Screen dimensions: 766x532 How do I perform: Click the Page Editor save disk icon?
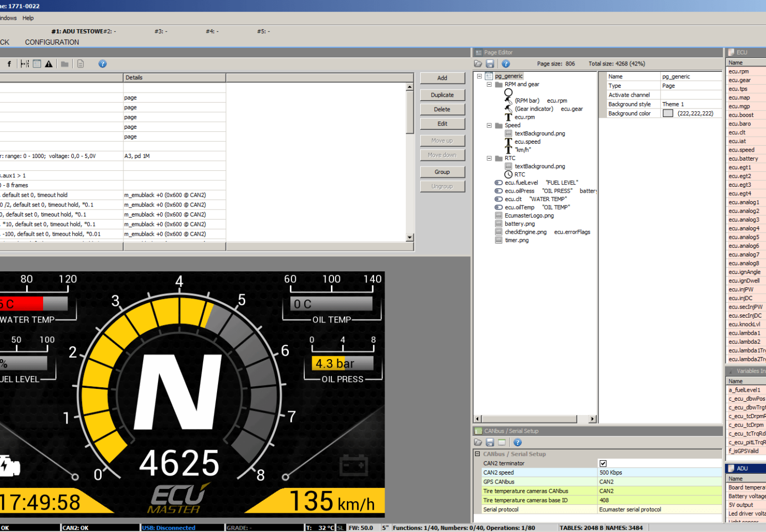[490, 64]
